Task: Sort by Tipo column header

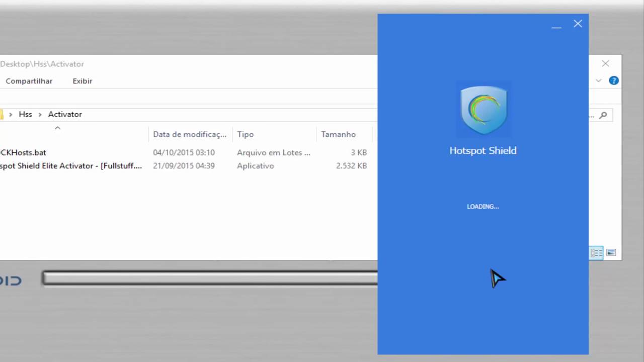Action: point(246,134)
